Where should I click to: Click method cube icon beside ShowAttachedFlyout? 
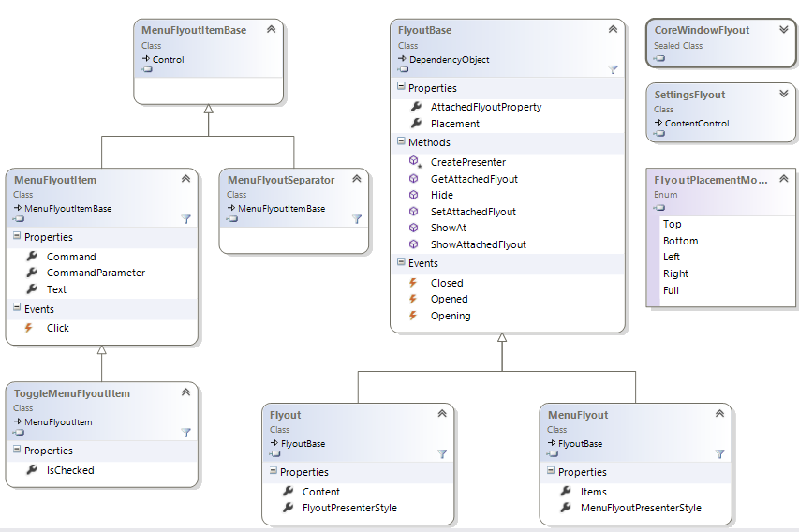tap(414, 244)
